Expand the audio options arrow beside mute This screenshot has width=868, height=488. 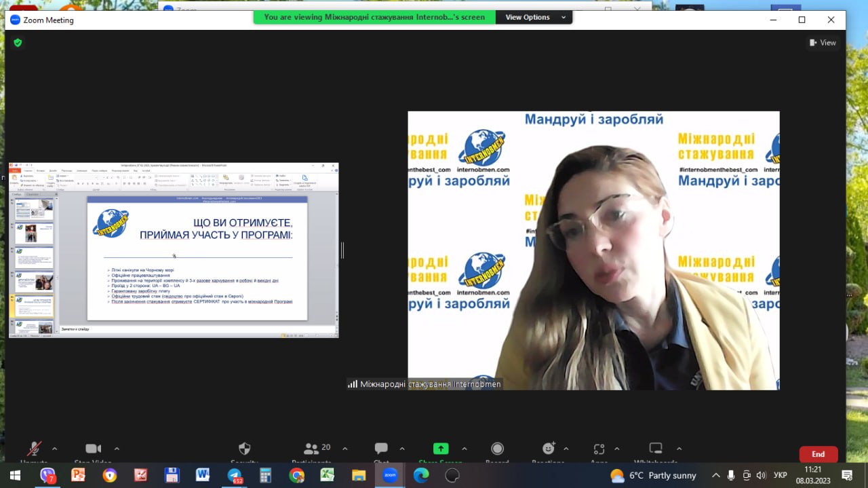pos(54,449)
